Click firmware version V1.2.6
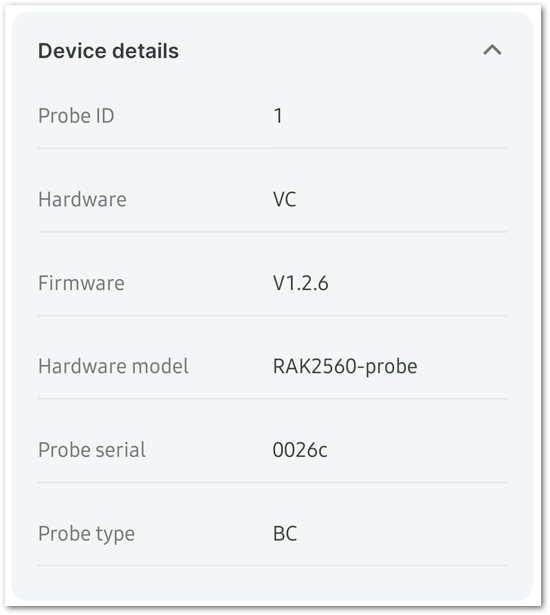The image size is (550, 615). pyautogui.click(x=301, y=283)
